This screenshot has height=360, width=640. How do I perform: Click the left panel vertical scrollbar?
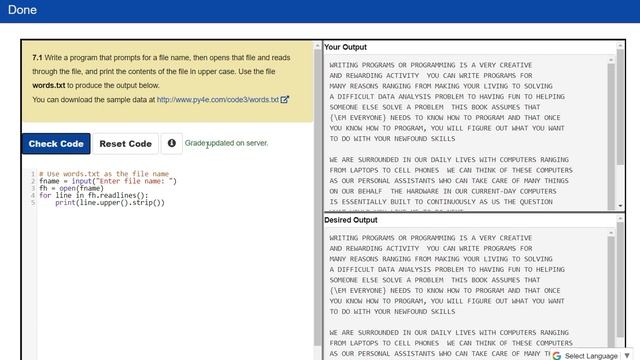[318, 198]
